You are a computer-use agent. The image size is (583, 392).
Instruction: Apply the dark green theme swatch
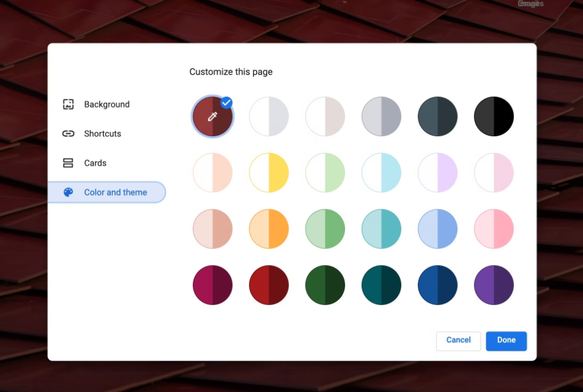325,285
